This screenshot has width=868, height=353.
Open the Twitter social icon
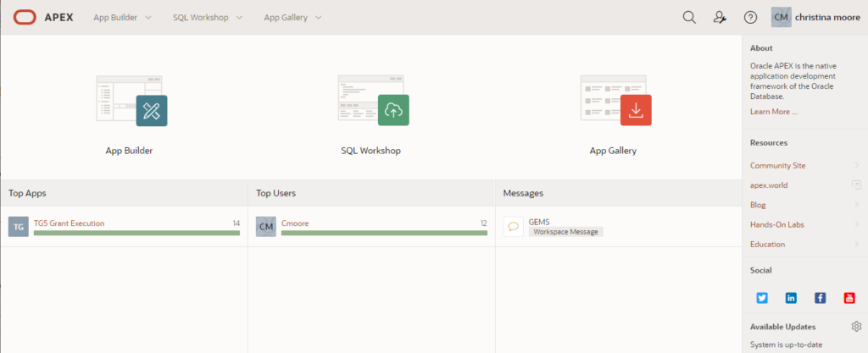point(762,298)
